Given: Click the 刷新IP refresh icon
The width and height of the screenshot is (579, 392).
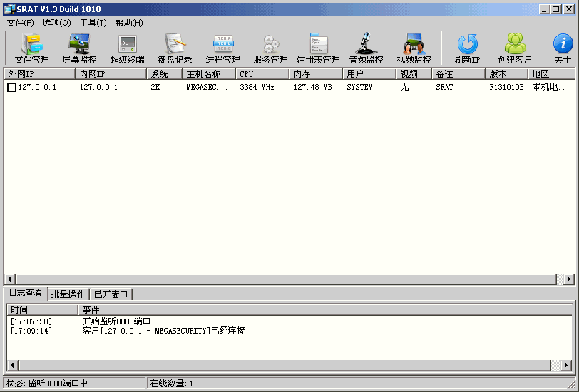Looking at the screenshot, I should coord(467,48).
